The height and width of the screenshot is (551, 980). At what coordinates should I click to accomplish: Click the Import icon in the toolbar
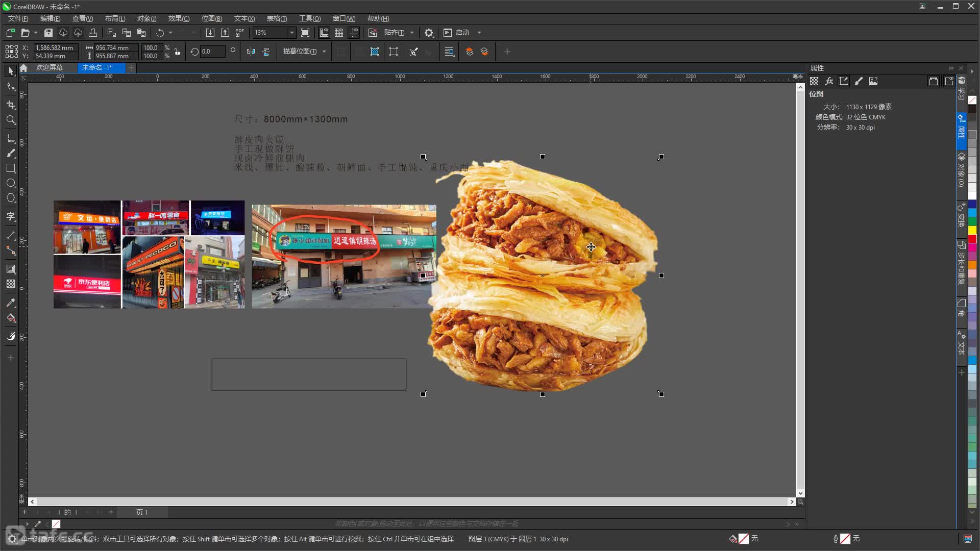210,33
